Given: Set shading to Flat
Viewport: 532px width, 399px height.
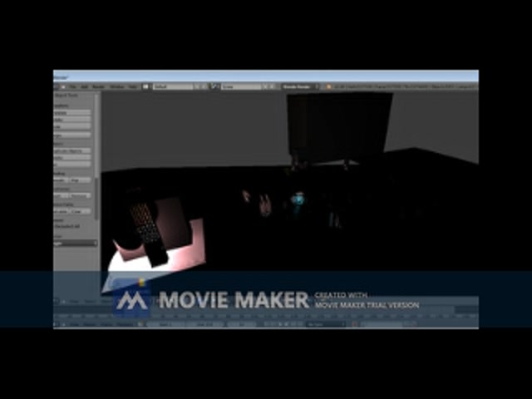Looking at the screenshot, I should pyautogui.click(x=80, y=180).
